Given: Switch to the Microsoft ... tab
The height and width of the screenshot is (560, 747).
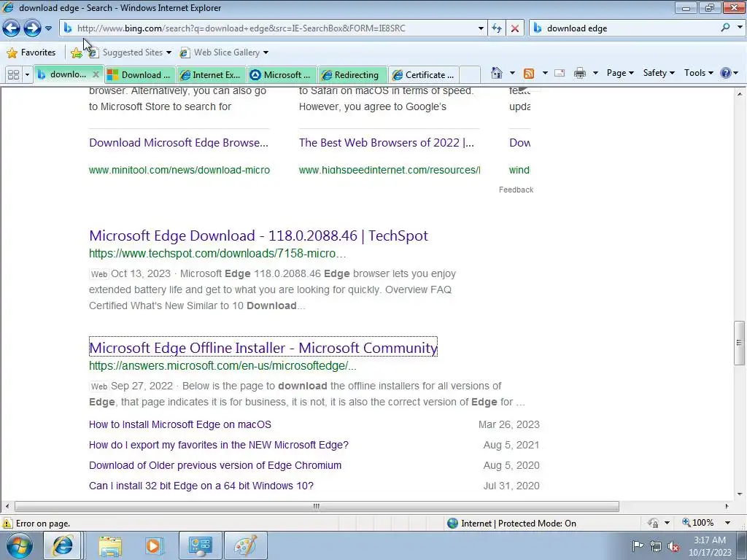Looking at the screenshot, I should (x=282, y=75).
